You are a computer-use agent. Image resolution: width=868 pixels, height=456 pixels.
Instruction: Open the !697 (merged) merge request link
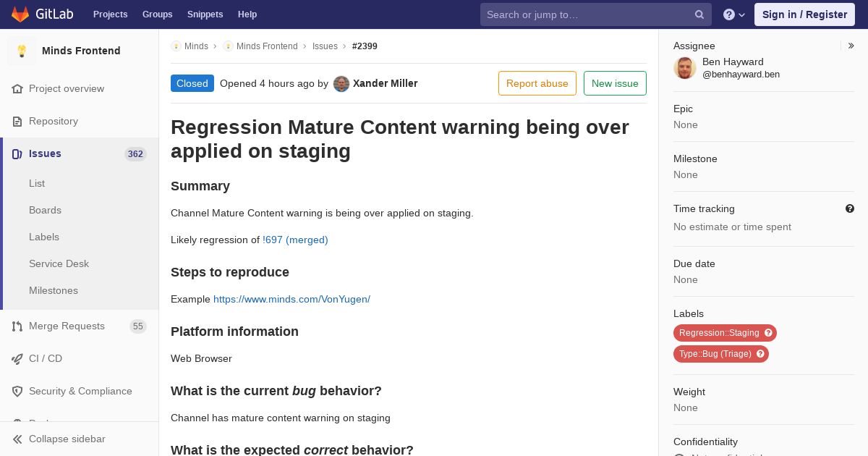click(295, 240)
